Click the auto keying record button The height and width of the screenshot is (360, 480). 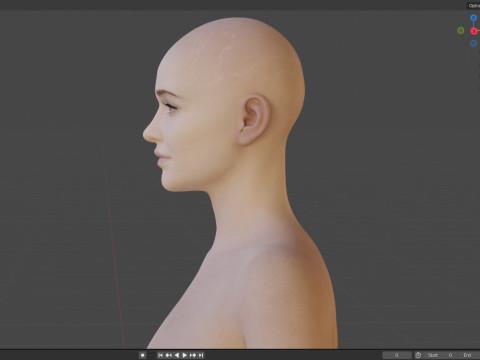pyautogui.click(x=142, y=355)
